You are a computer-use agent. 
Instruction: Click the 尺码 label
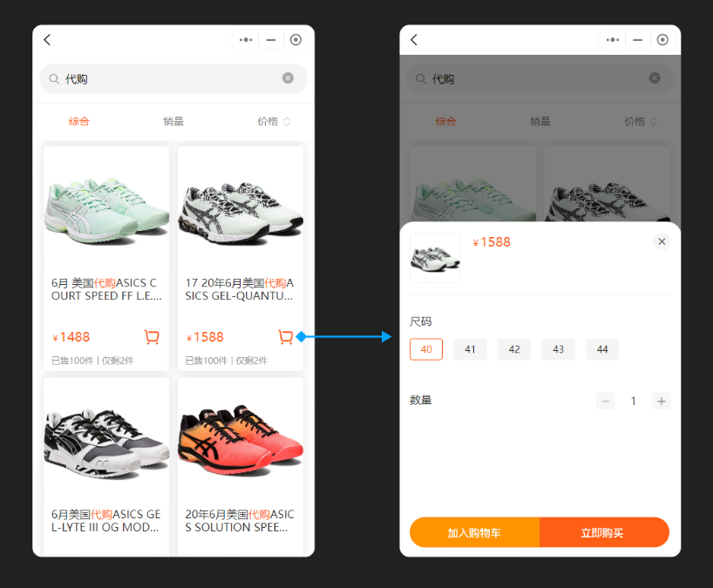point(421,321)
